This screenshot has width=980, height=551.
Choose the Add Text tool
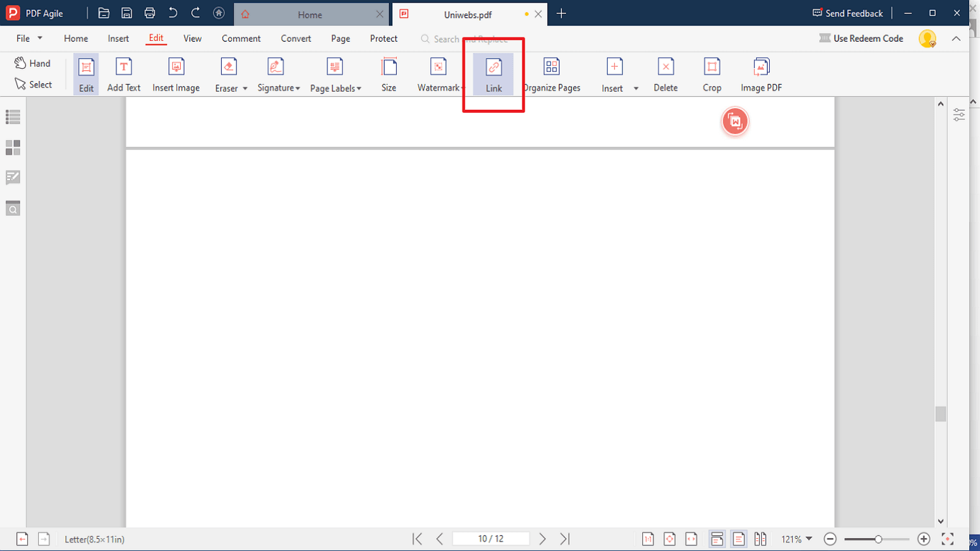point(124,74)
